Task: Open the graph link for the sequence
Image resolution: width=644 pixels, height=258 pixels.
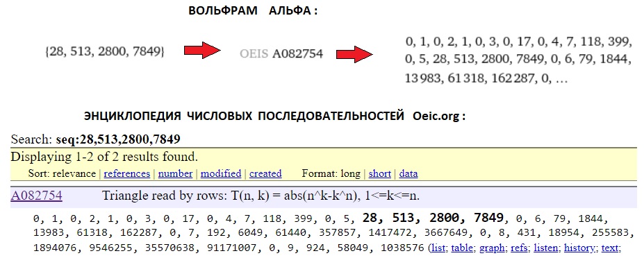Action: coord(492,248)
